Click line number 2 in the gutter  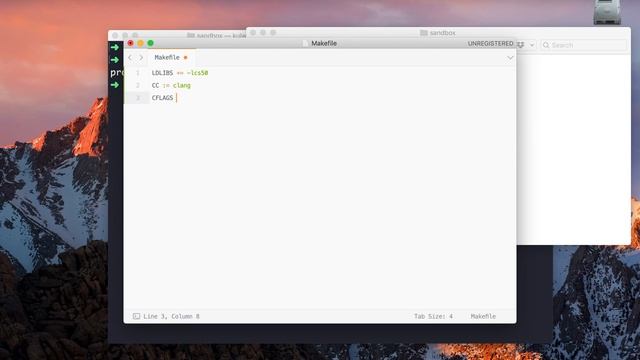[x=138, y=85]
